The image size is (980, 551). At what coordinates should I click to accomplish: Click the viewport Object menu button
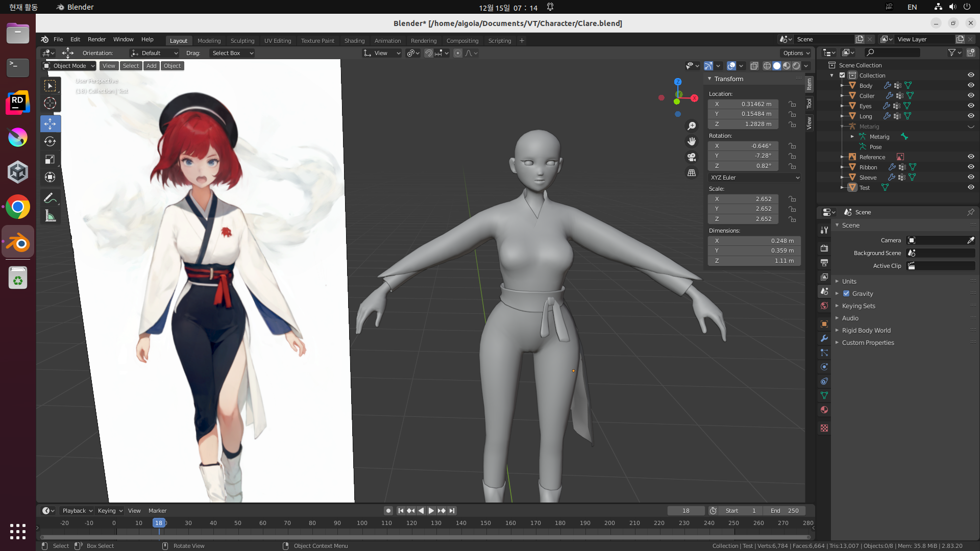pos(172,66)
